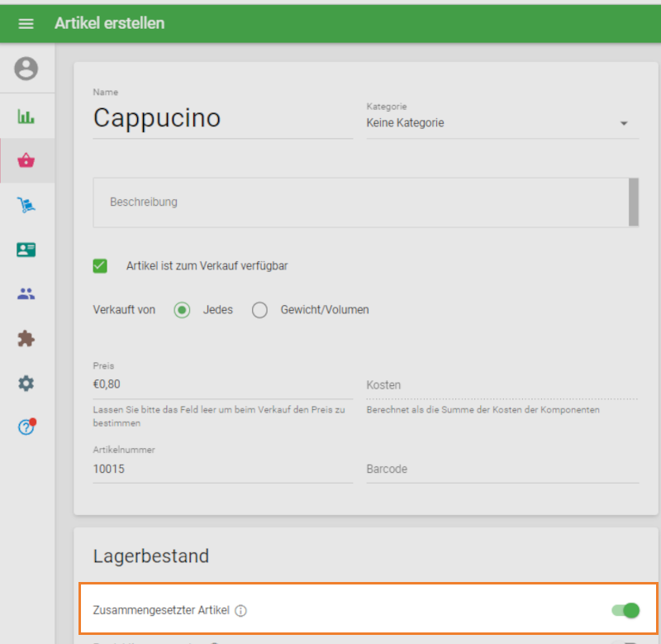The height and width of the screenshot is (644, 661).
Task: Go to Reports bar chart icon
Action: 26,117
